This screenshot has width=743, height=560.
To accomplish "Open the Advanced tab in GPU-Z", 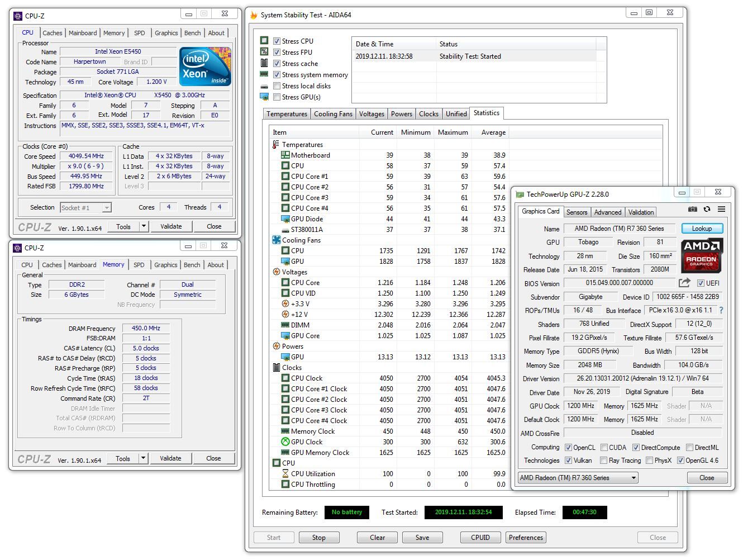I will (x=608, y=212).
